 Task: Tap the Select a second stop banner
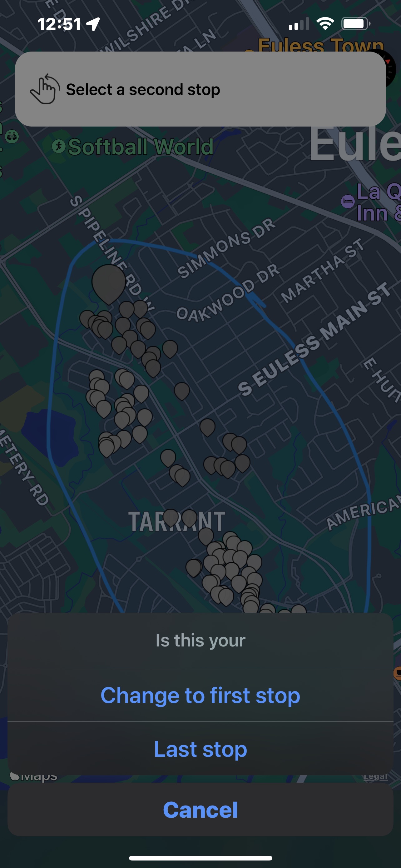point(200,89)
